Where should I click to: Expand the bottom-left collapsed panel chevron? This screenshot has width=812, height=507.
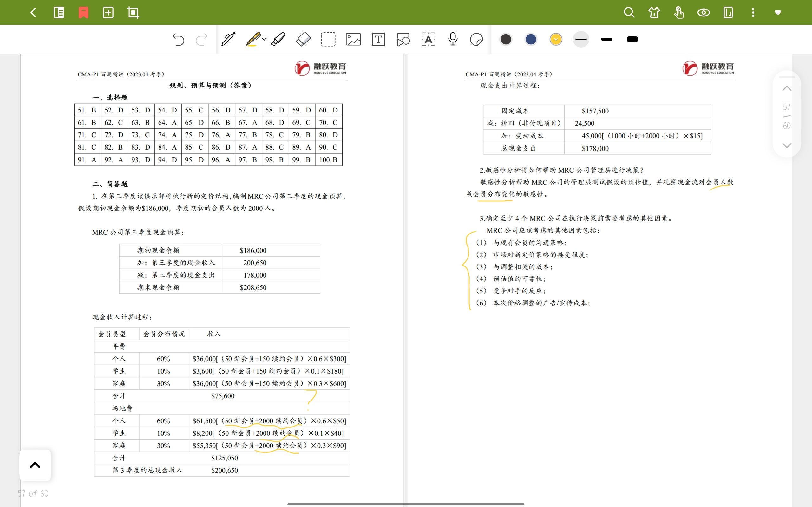pos(35,465)
